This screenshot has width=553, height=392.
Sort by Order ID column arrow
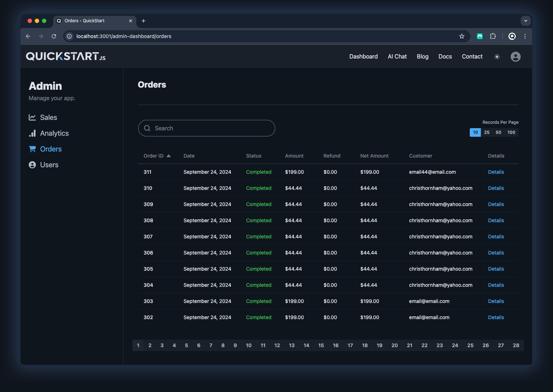click(x=169, y=156)
